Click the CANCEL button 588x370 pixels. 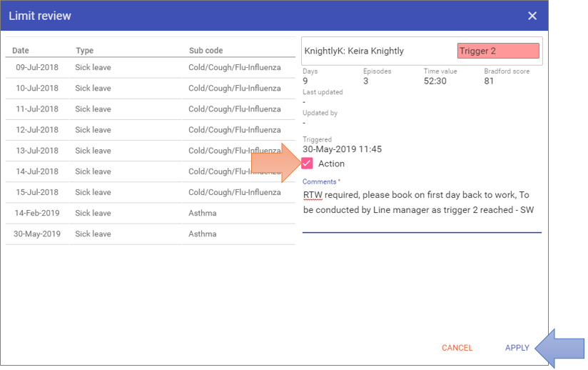(457, 348)
